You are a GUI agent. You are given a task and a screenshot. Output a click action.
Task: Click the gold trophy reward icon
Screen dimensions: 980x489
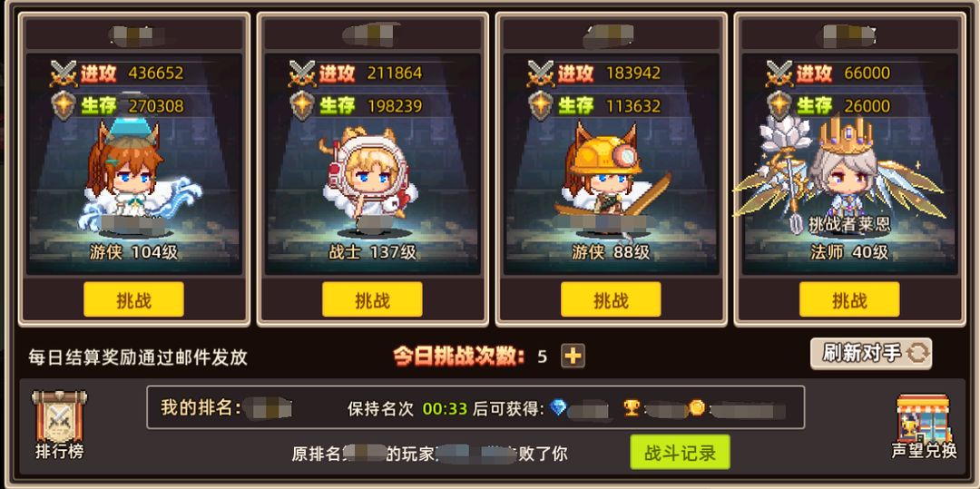click(632, 408)
